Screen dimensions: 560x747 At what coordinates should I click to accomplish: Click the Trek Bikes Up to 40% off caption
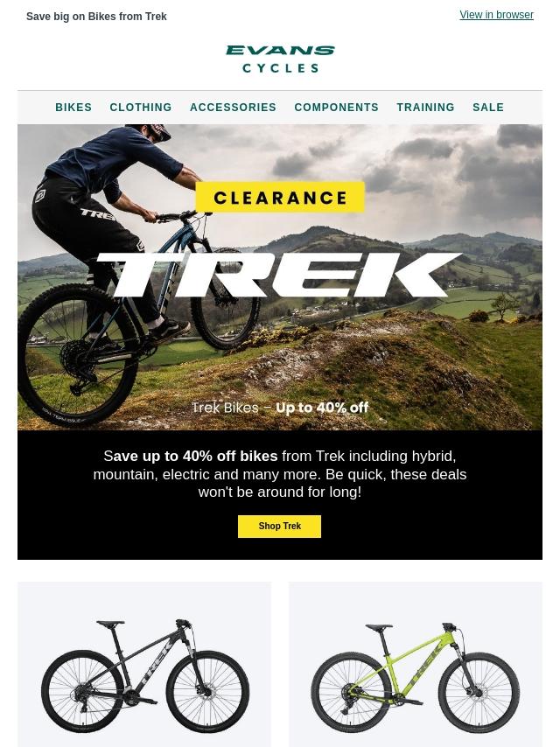coord(280,408)
